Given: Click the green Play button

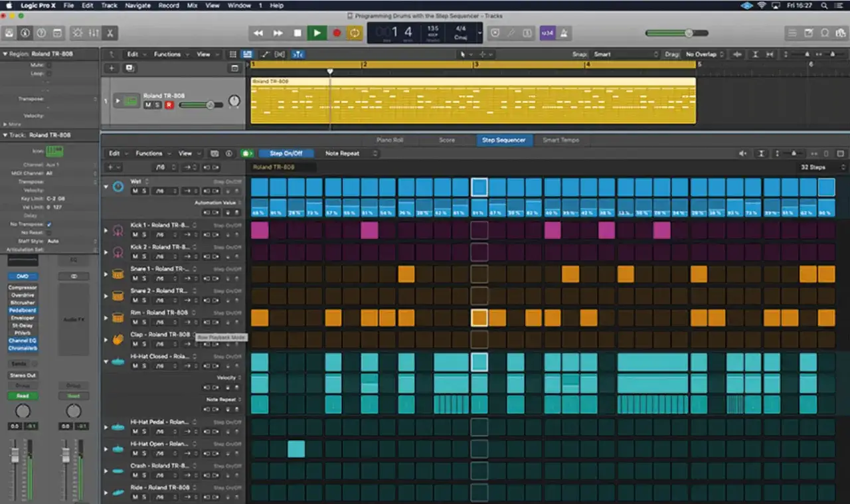Looking at the screenshot, I should [317, 33].
